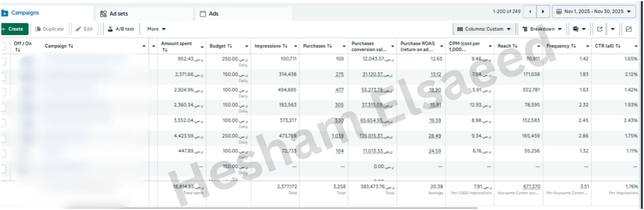644x210 pixels.
Task: Sort by Reach using its arrows icon
Action: point(515,46)
